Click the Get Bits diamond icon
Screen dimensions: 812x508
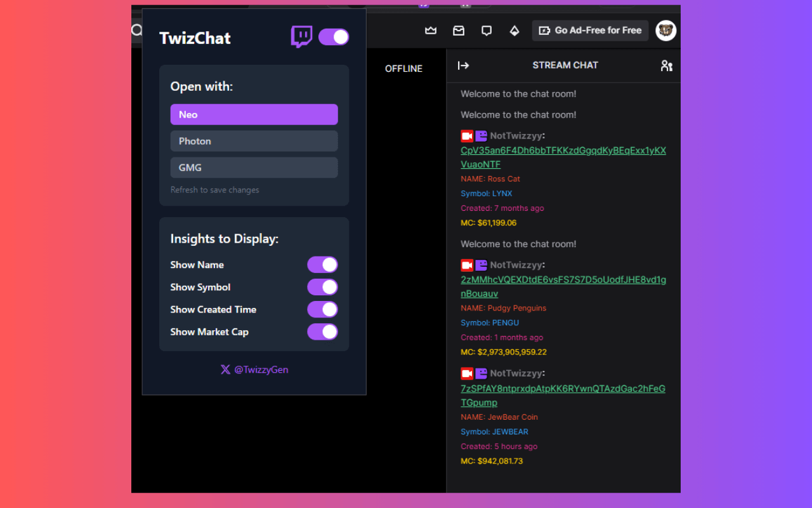tap(514, 30)
